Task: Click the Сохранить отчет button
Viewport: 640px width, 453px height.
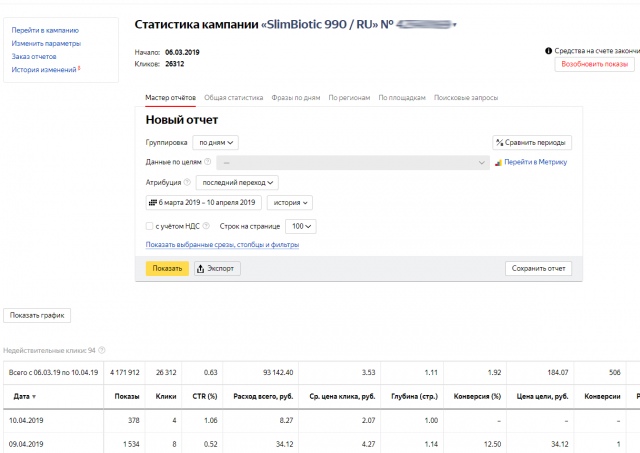Action: click(538, 269)
